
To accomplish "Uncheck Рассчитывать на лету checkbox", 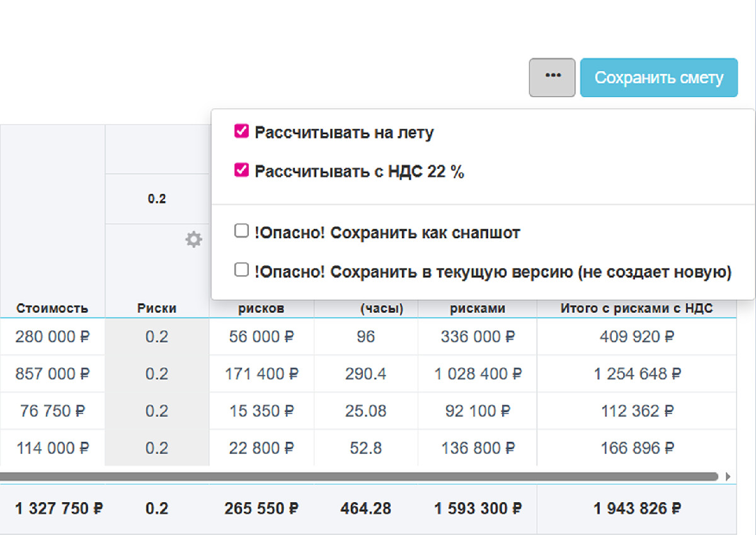I will point(241,131).
